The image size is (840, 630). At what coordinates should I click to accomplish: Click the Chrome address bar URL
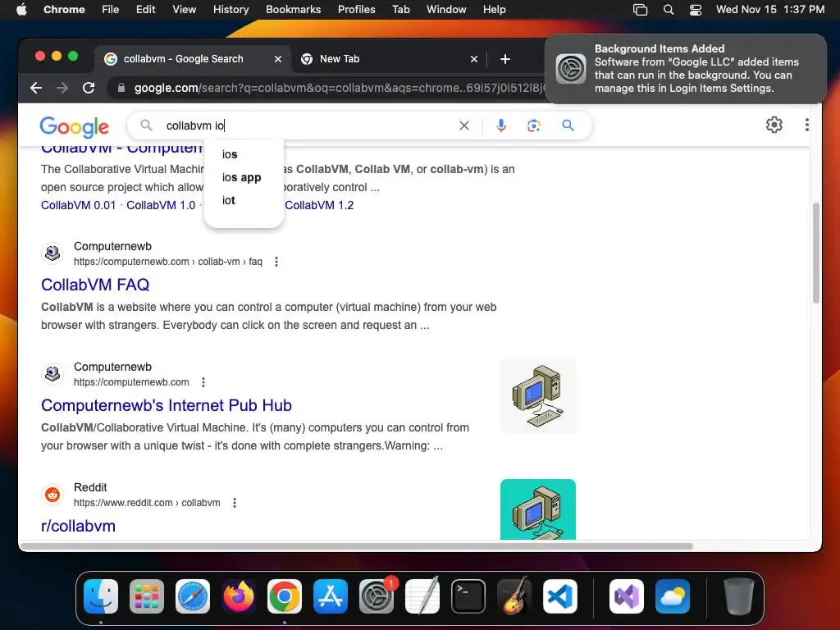337,88
